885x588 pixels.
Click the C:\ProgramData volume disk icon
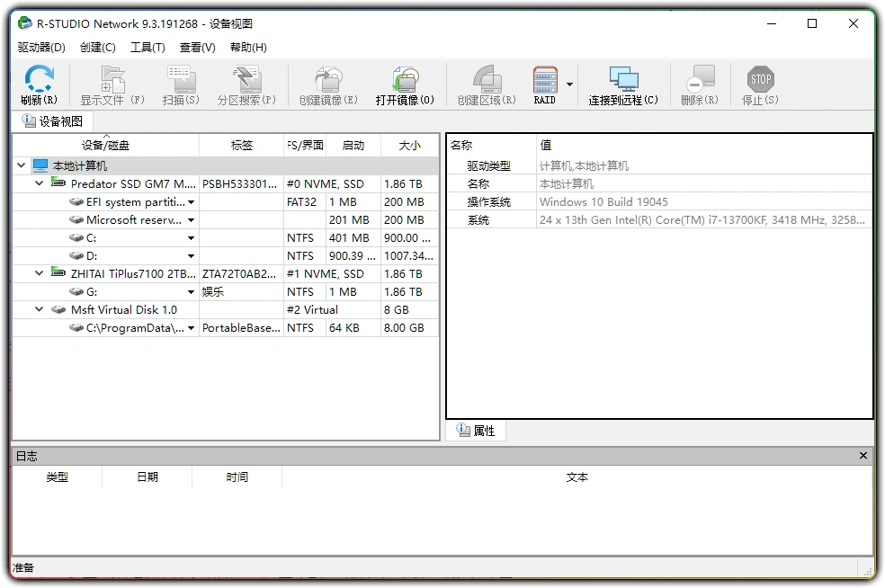[x=76, y=328]
